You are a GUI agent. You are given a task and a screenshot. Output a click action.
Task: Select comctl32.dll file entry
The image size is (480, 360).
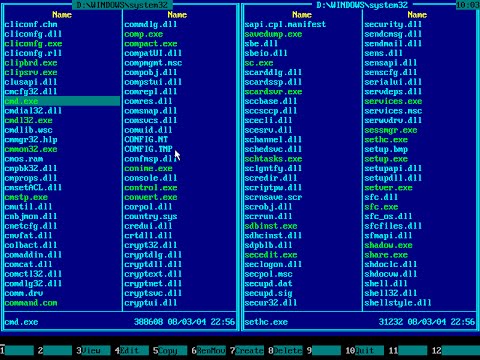pos(33,274)
